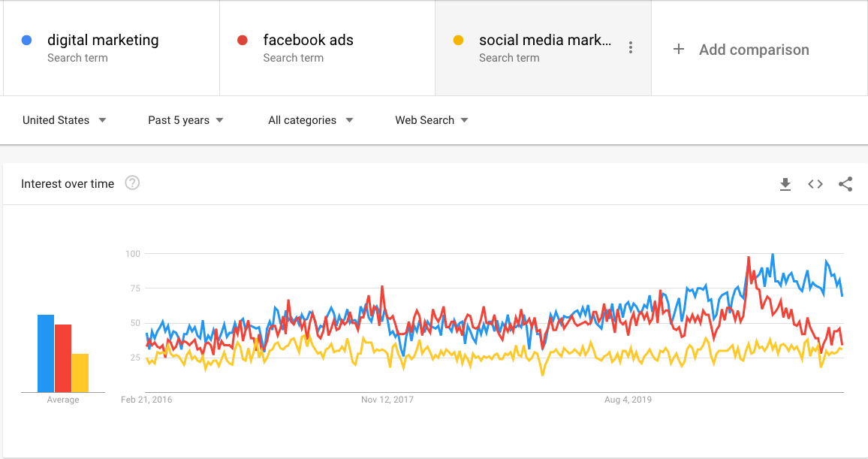Click the yellow average bar
868x459 pixels.
click(80, 373)
